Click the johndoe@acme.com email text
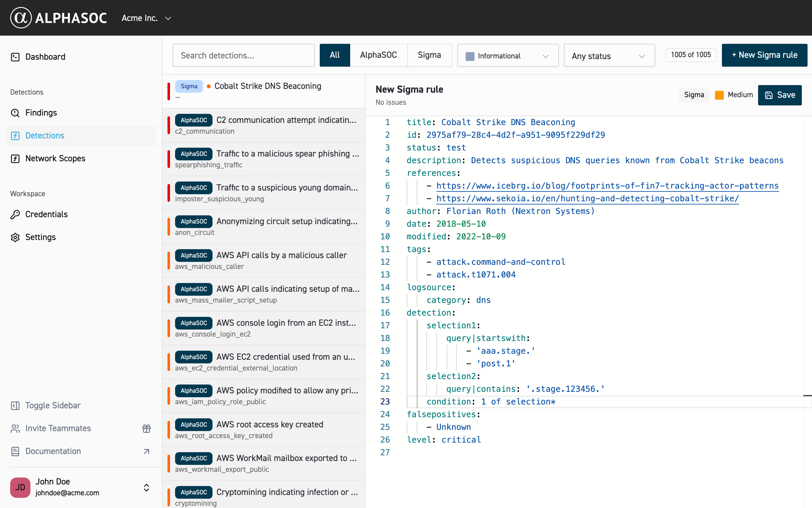Viewport: 812px width, 508px height. 67,493
